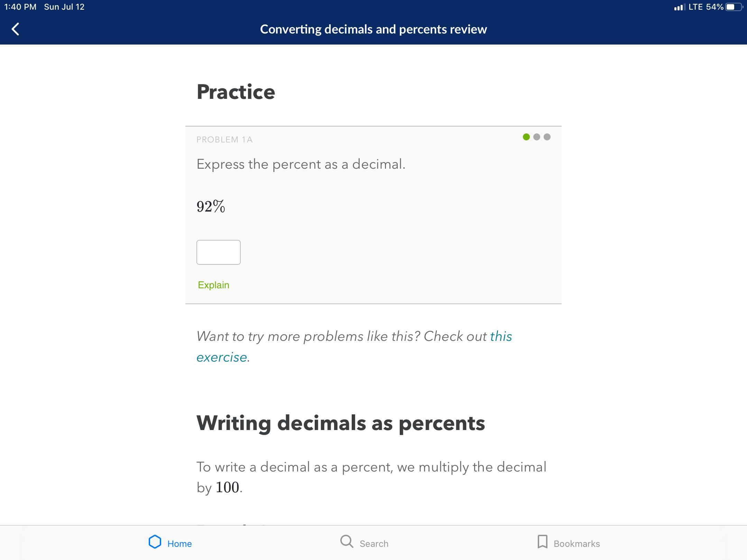The height and width of the screenshot is (560, 747).
Task: Select the third gray progress dot
Action: 547,137
